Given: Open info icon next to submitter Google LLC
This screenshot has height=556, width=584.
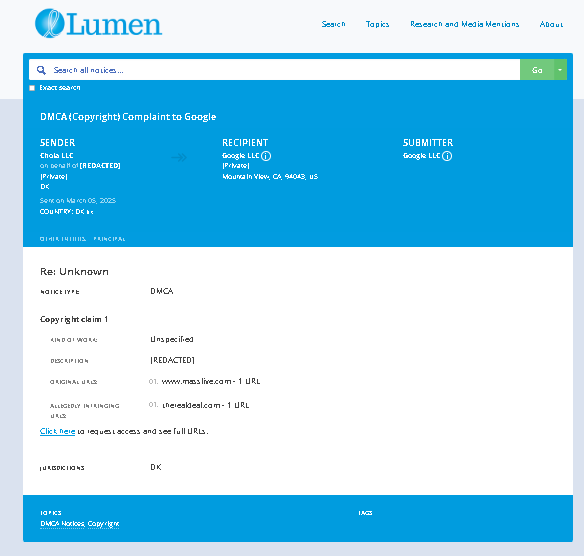Looking at the screenshot, I should pos(447,156).
